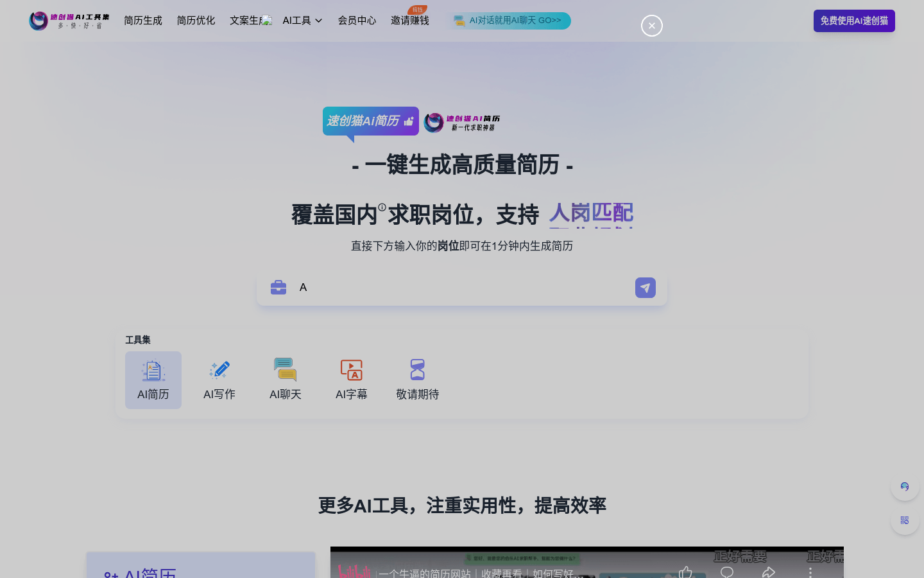The image size is (924, 578).
Task: Click the 速创猫AI简历 新一代求职神器 logo
Action: [x=462, y=122]
